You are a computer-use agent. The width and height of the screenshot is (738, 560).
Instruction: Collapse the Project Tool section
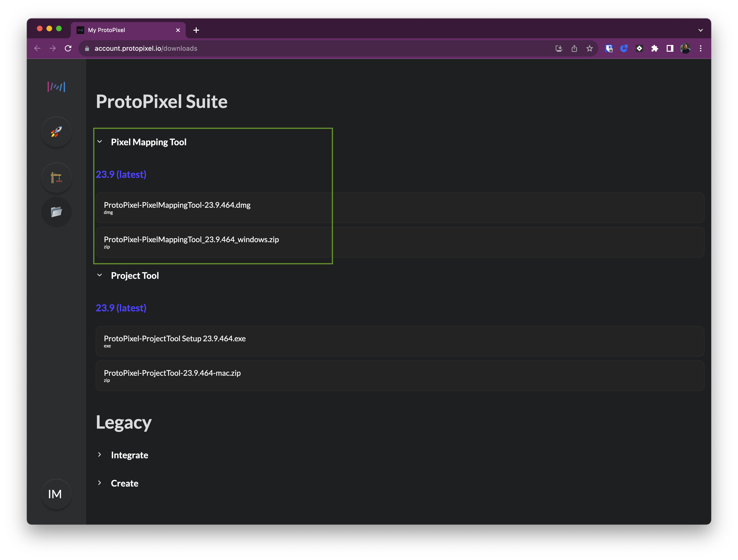coord(99,275)
